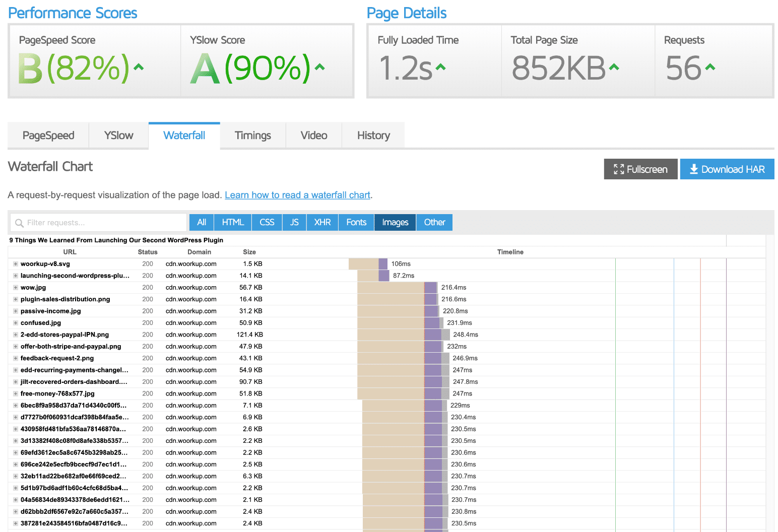Click green arrow next to PageSpeed Score
The height and width of the screenshot is (532, 778).
[139, 67]
